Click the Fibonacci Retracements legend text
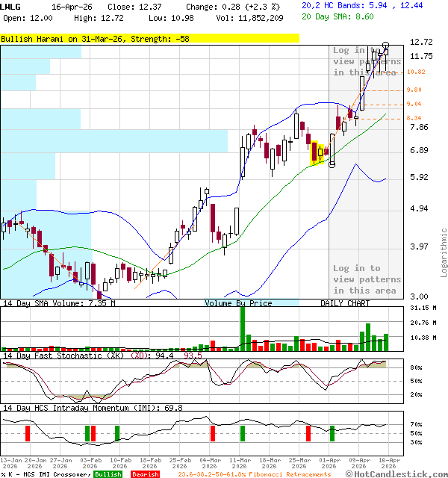Screen dimensions: 448x478 [254, 474]
